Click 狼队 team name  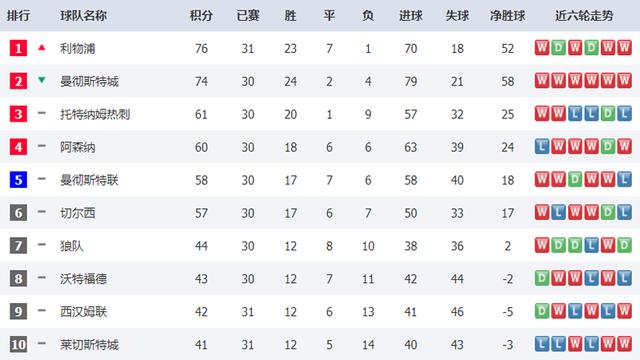(72, 246)
